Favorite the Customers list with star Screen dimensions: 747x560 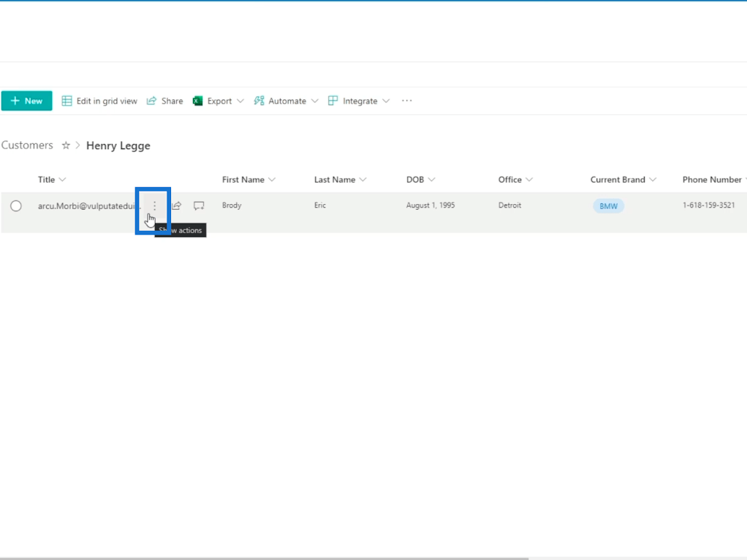click(x=66, y=145)
